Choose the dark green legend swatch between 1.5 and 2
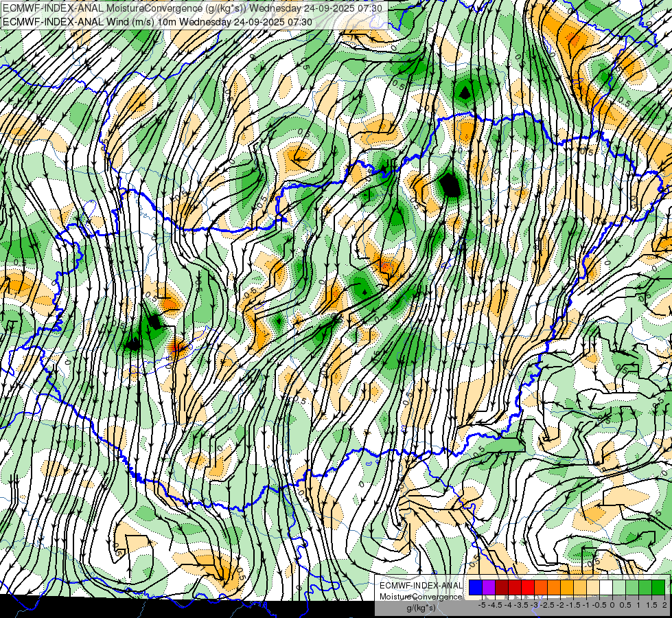 658,587
